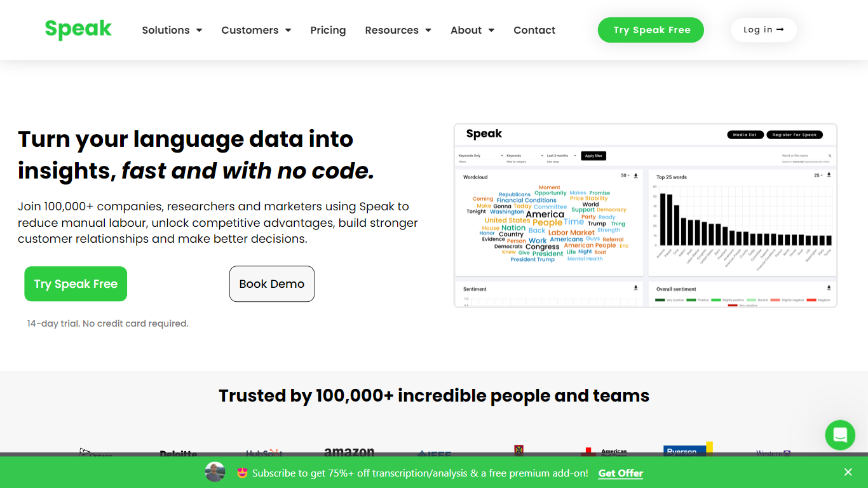Open the Wordcloud 50 count dropdown
This screenshot has width=868, height=488.
click(x=625, y=175)
